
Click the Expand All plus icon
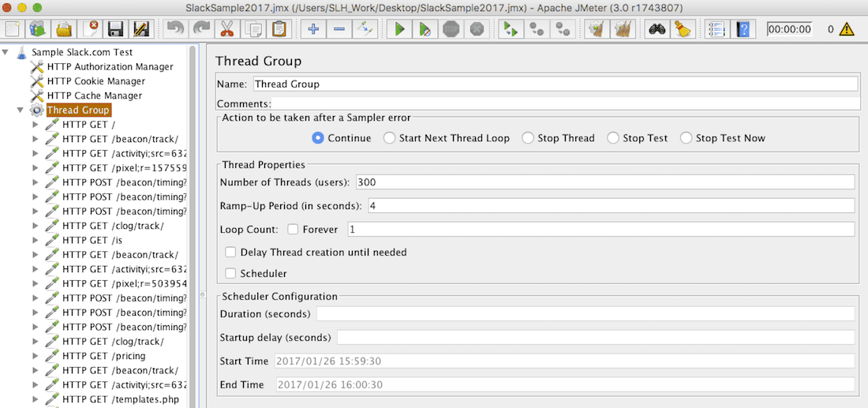(313, 30)
